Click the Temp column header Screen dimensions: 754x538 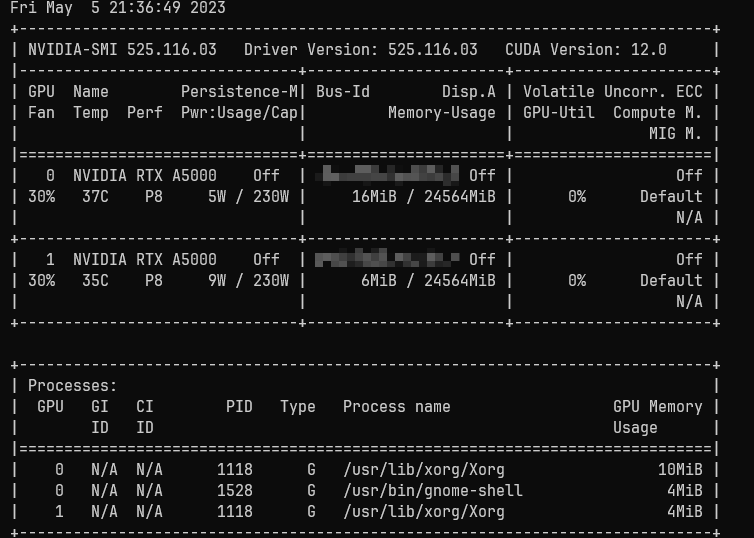click(x=91, y=113)
